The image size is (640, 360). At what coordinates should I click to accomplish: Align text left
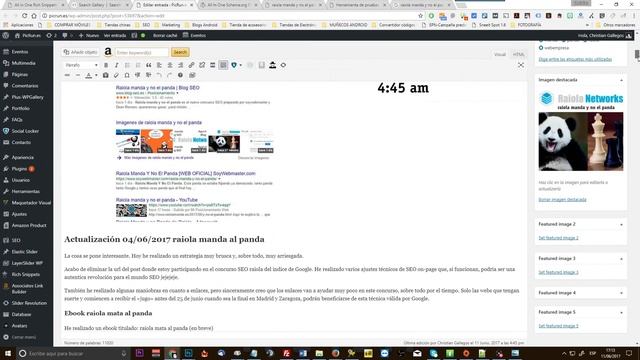point(159,65)
